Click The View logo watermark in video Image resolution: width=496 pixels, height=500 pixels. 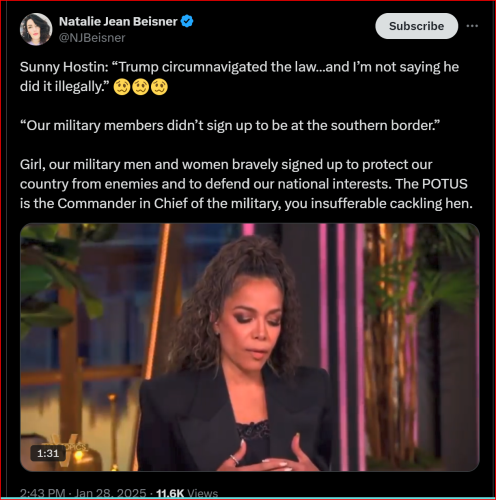pos(69,448)
